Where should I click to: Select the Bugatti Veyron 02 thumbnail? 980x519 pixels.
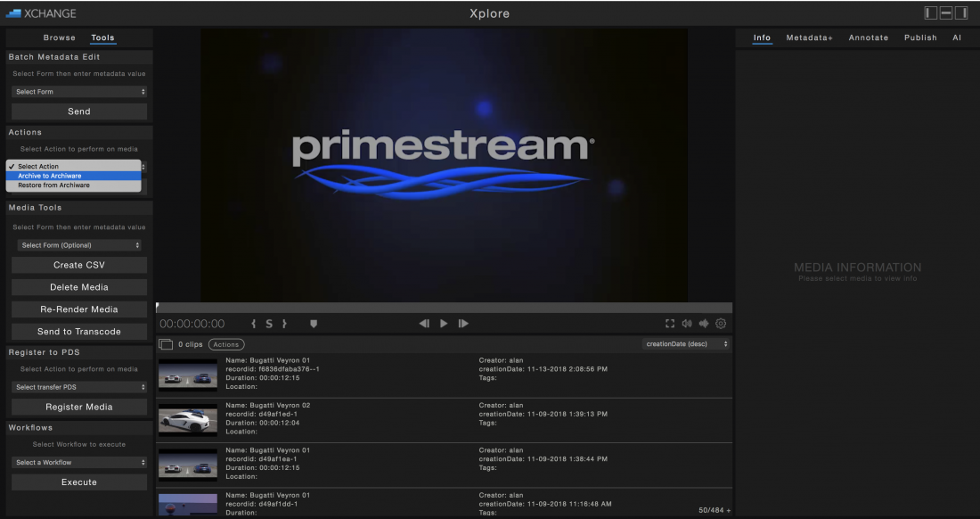(x=187, y=420)
